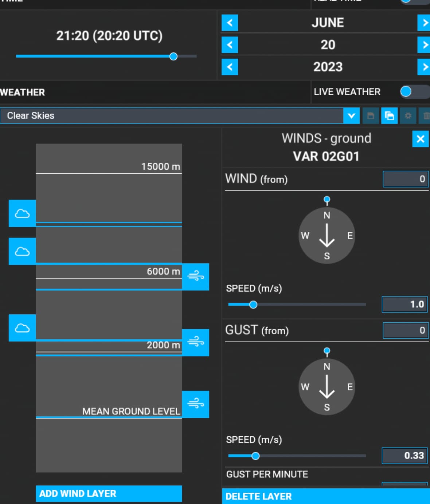The height and width of the screenshot is (504, 430).
Task: Advance to the month after June
Action: [x=424, y=23]
